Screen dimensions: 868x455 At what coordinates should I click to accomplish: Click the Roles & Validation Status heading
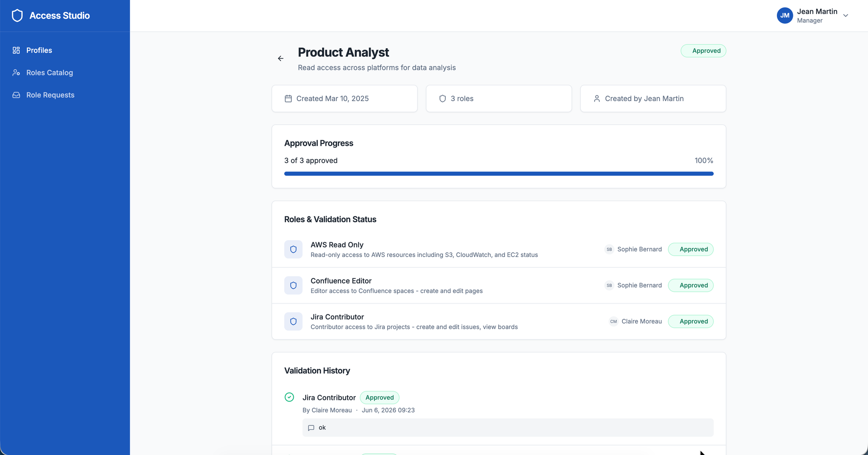tap(330, 220)
